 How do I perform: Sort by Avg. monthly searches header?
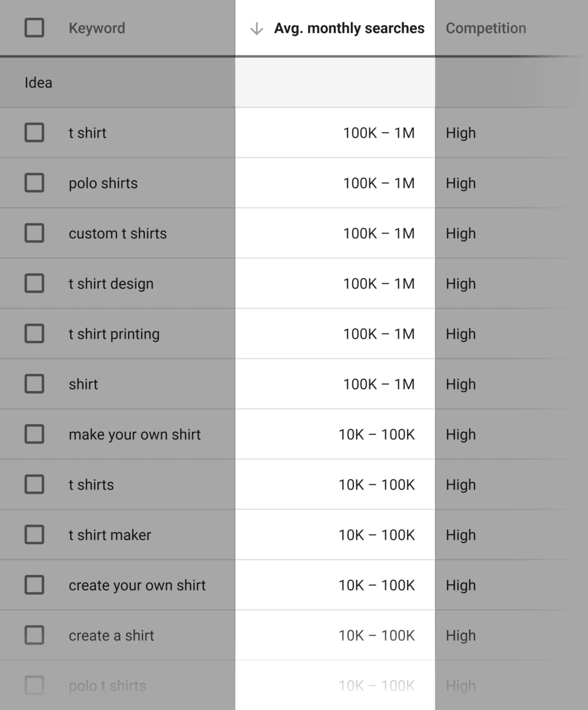pos(349,28)
